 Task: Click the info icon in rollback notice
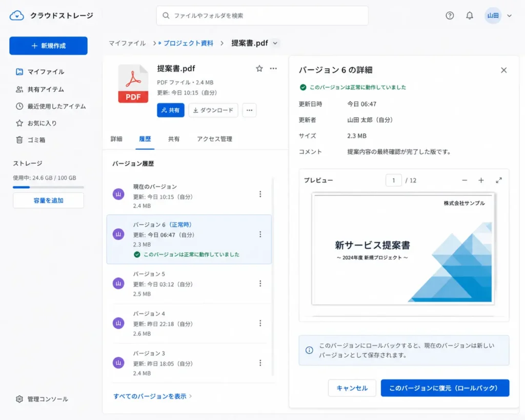(309, 350)
